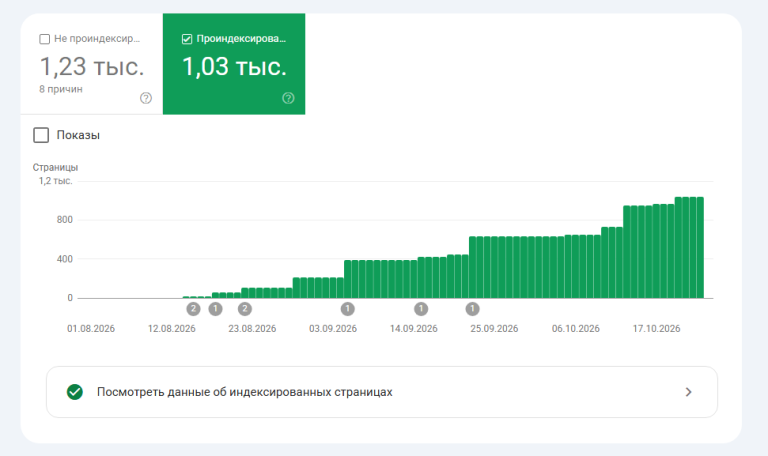Click the 8 причин label

point(61,89)
